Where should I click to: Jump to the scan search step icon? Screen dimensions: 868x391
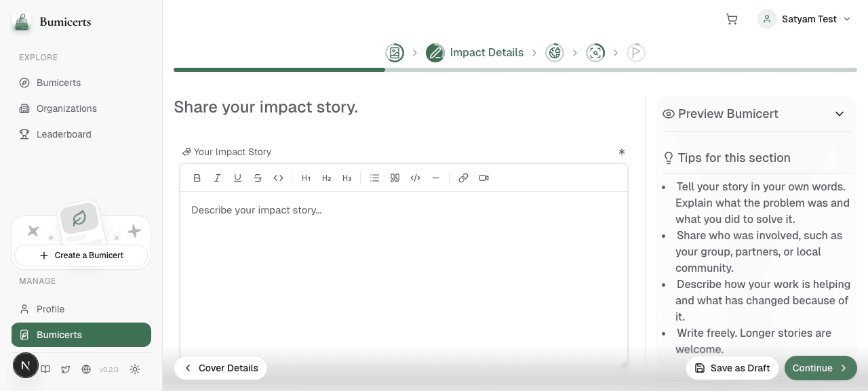point(595,53)
